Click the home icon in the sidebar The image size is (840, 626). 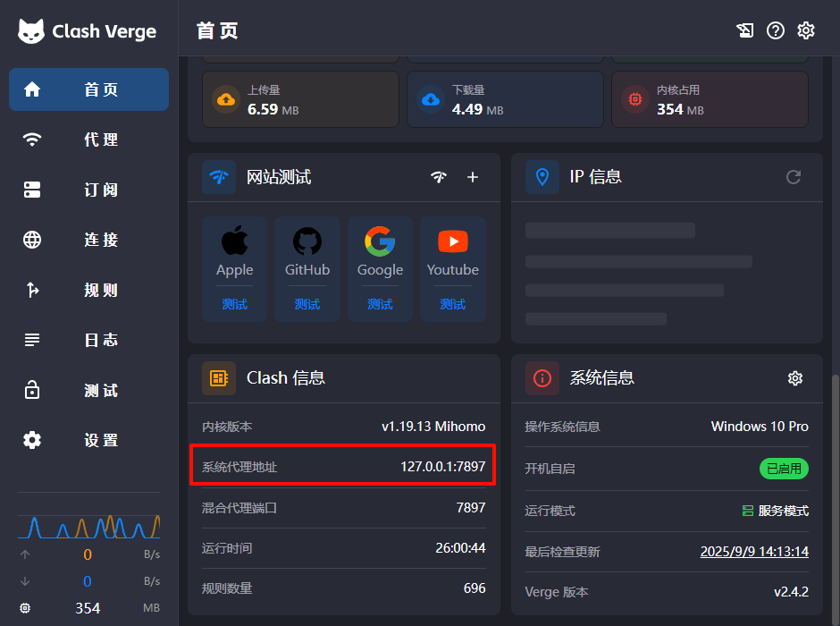32,89
